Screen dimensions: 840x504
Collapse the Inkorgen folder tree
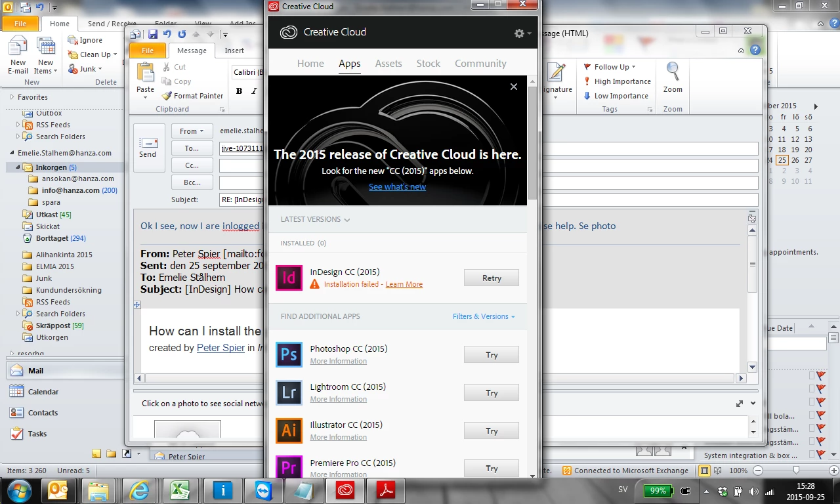click(18, 167)
